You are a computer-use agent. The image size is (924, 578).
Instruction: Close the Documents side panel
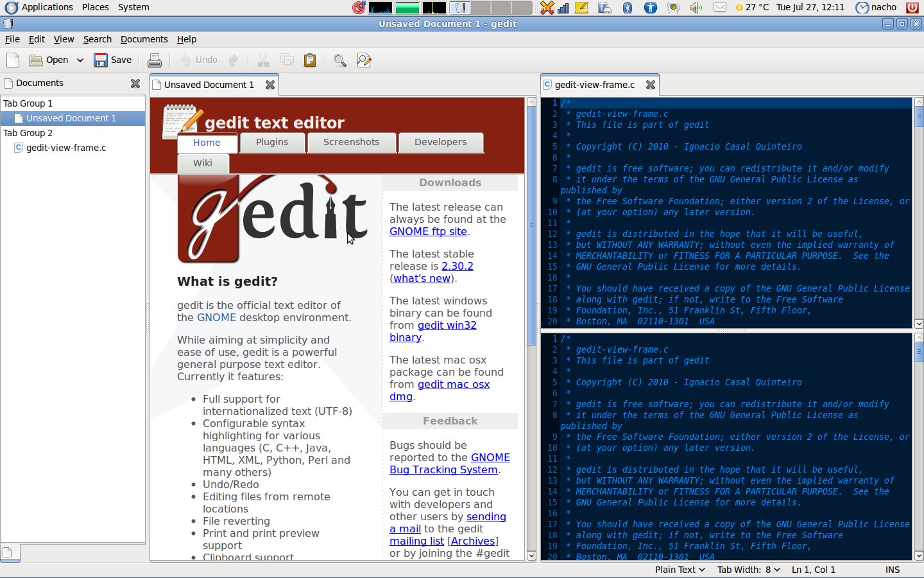pyautogui.click(x=135, y=83)
